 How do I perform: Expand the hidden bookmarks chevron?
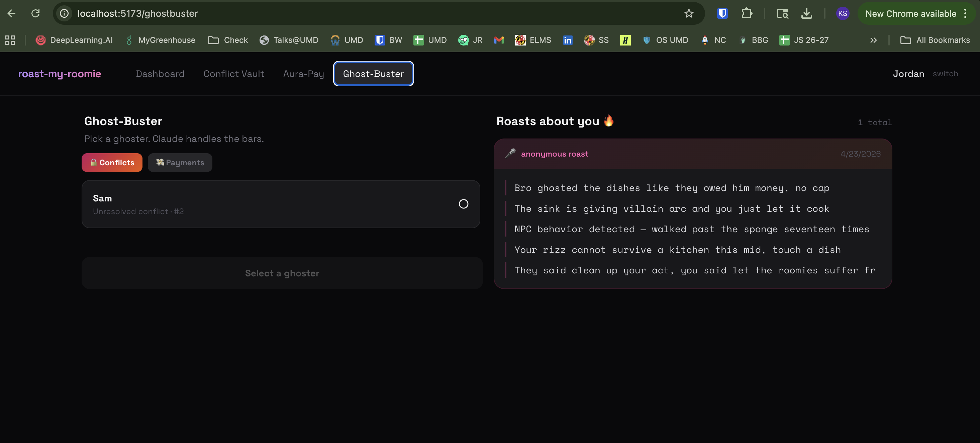pyautogui.click(x=873, y=40)
